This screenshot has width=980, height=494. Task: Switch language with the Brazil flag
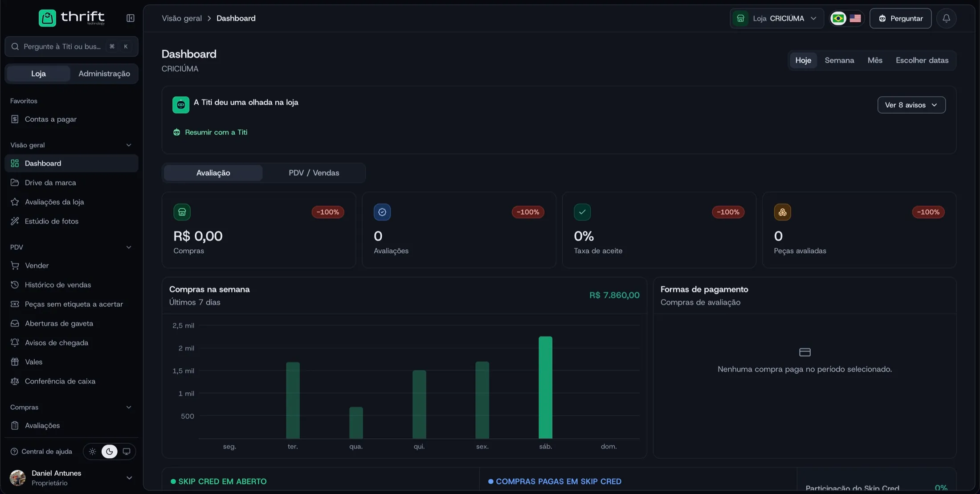(838, 18)
